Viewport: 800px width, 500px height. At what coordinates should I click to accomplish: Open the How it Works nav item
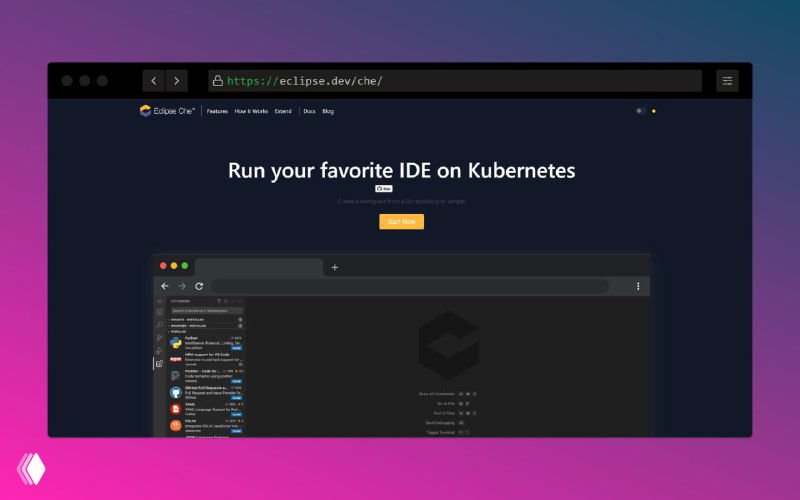[251, 111]
